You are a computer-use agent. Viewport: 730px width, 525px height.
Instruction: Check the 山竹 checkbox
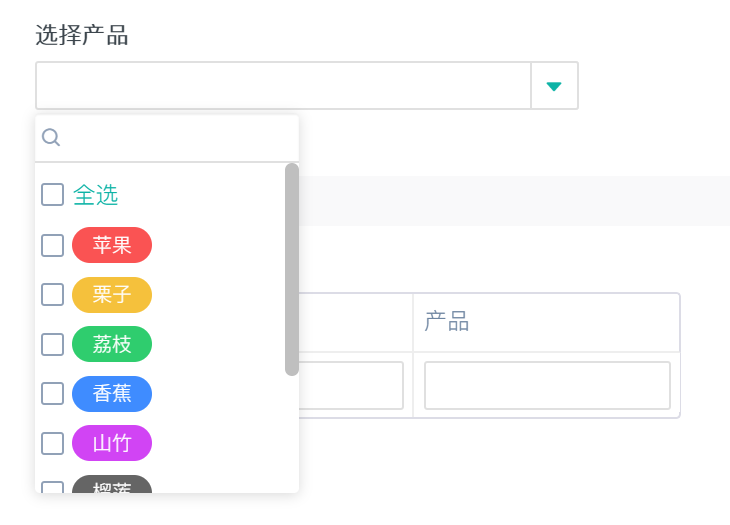tap(52, 443)
